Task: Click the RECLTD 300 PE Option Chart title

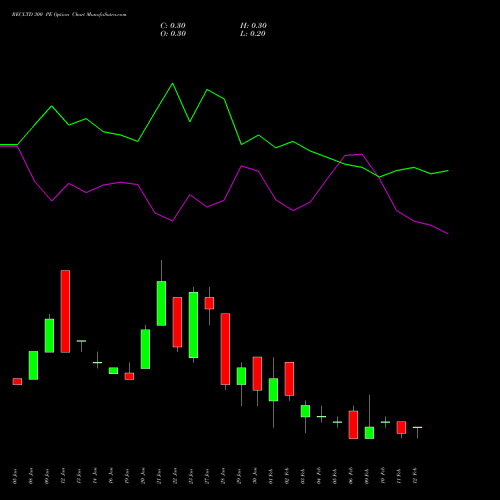Action: 69,14
